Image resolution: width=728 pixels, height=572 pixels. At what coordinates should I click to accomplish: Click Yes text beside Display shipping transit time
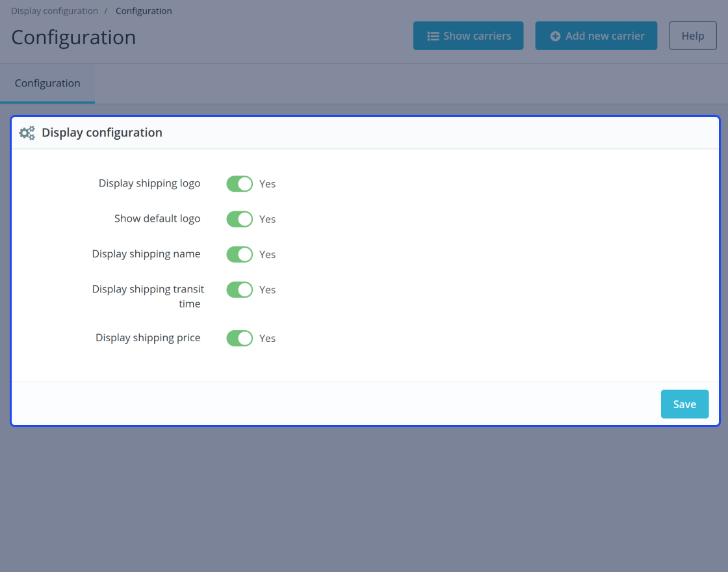pos(267,290)
